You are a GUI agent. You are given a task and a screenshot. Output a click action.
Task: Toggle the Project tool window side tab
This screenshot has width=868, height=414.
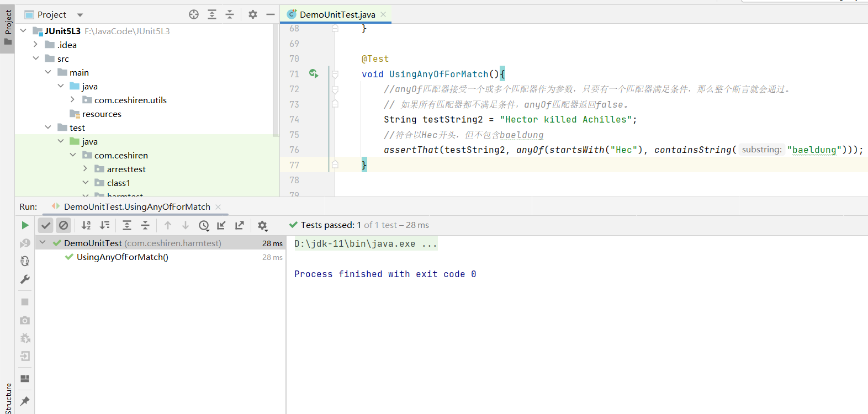click(8, 28)
